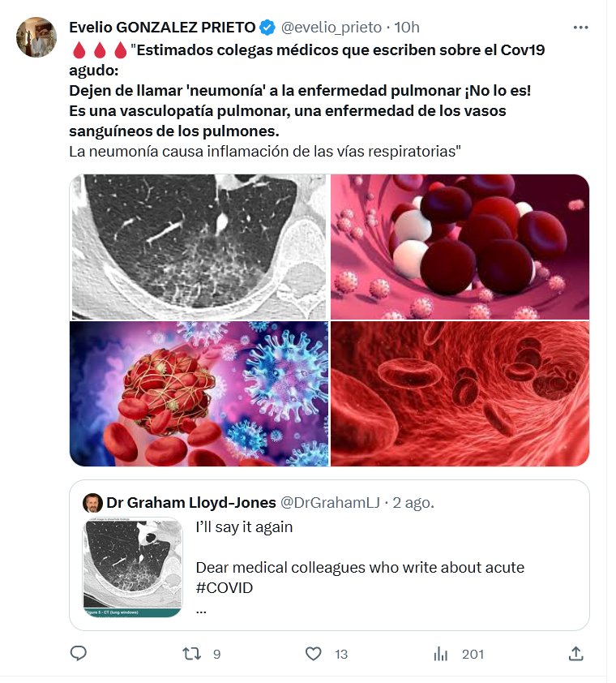The image size is (616, 683).
Task: Click Evelio's blue verified badge
Action: [267, 28]
